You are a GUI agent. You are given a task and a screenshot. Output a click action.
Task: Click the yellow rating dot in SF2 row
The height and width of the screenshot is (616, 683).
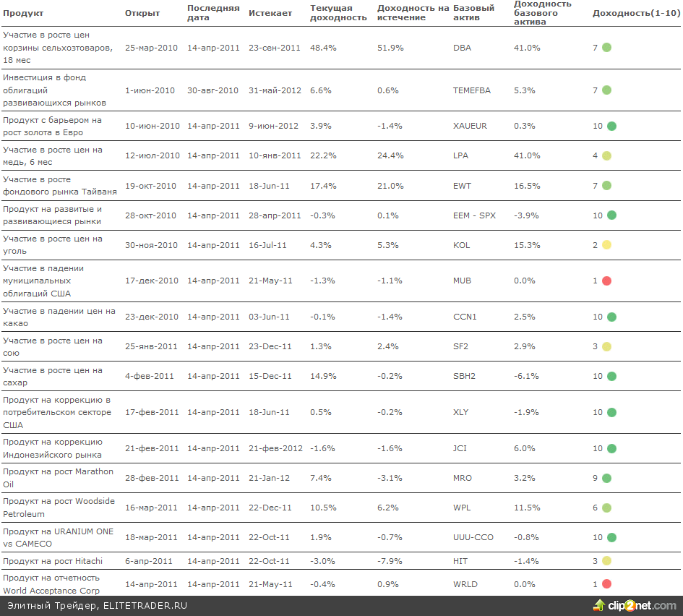tap(606, 346)
